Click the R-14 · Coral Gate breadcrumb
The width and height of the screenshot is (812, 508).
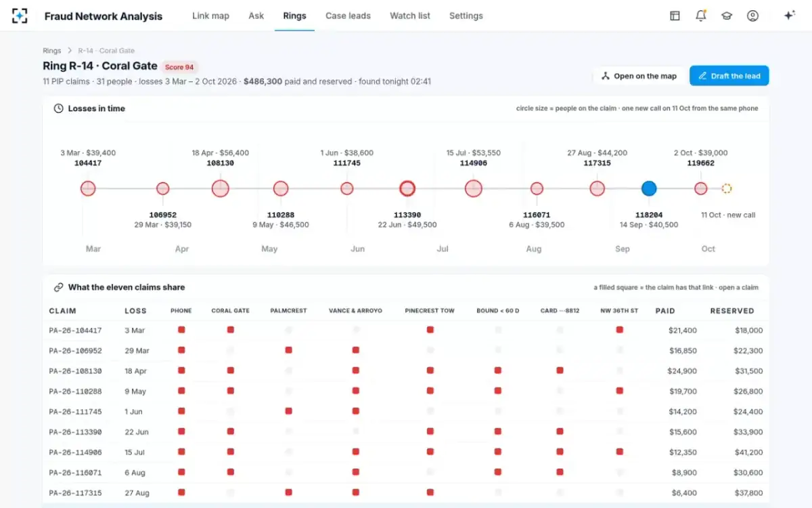(x=106, y=51)
